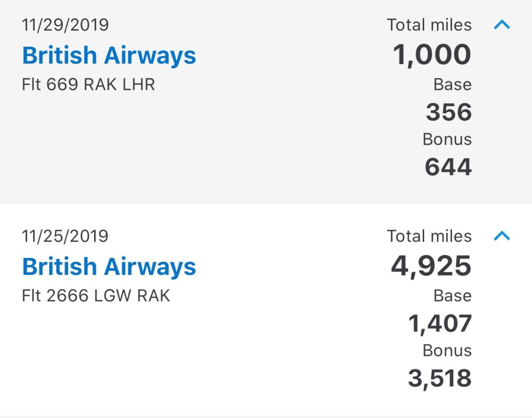
Task: Click the 644 bonus miles value
Action: [448, 167]
